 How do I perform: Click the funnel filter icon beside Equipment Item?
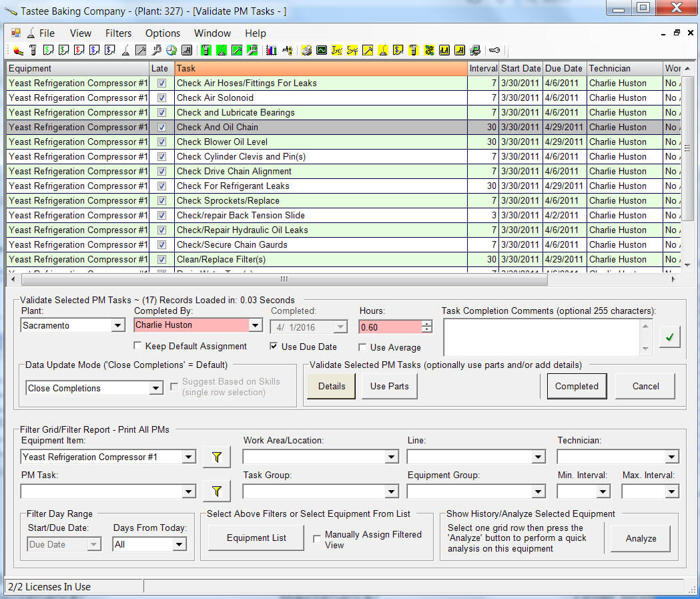pyautogui.click(x=216, y=457)
